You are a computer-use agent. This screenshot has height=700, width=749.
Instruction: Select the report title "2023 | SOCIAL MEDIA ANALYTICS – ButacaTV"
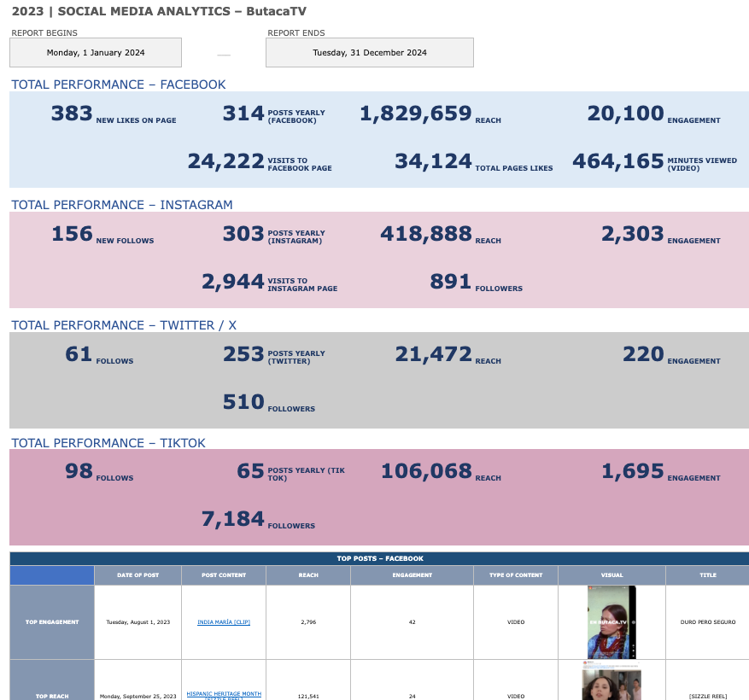pyautogui.click(x=159, y=11)
